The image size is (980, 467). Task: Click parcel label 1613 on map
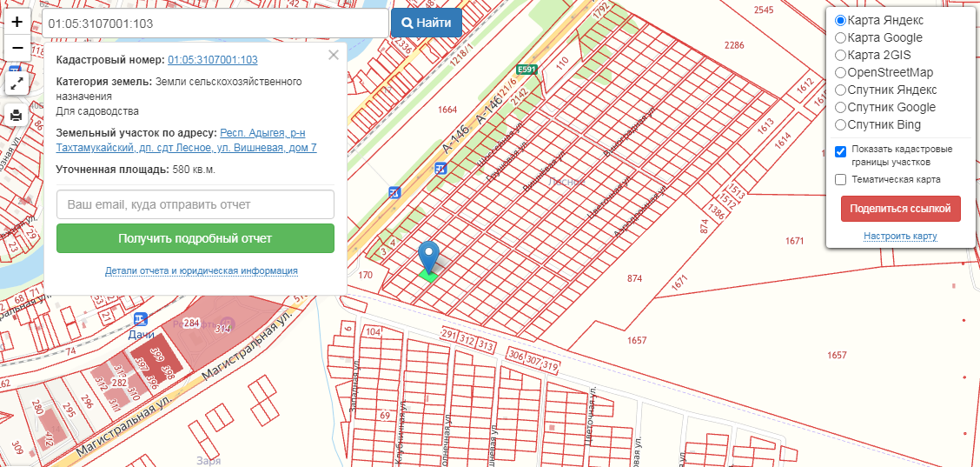(x=765, y=126)
